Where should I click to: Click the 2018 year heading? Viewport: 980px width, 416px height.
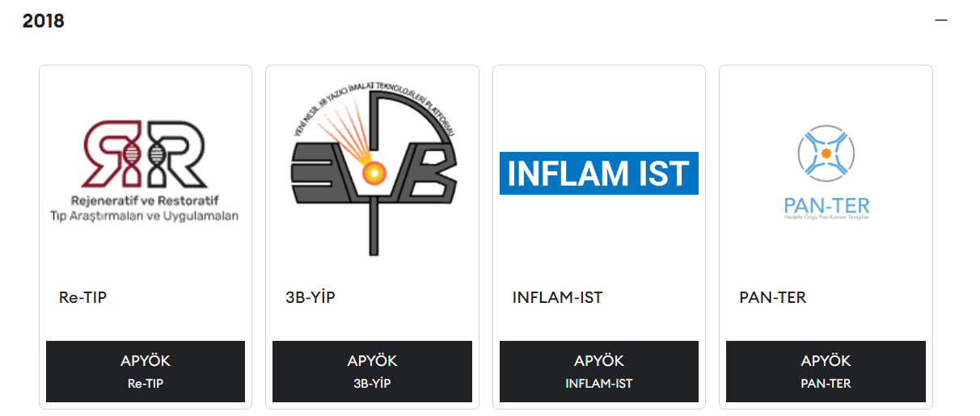(44, 21)
